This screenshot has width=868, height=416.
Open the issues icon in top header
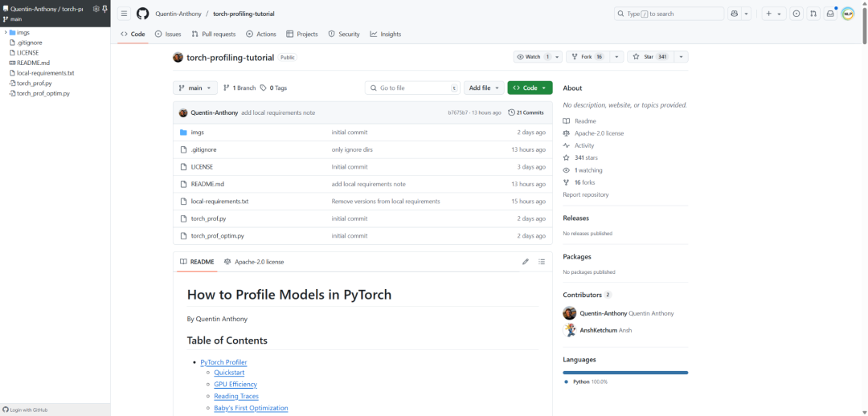pyautogui.click(x=796, y=14)
